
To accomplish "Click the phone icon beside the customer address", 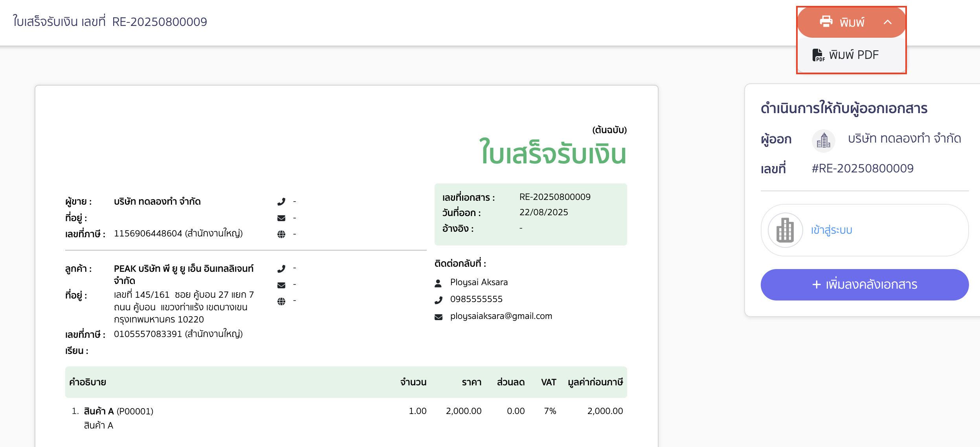I will (x=281, y=269).
